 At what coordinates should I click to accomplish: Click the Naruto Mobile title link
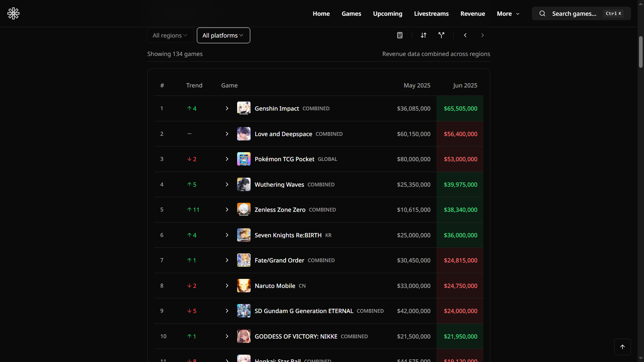click(275, 286)
